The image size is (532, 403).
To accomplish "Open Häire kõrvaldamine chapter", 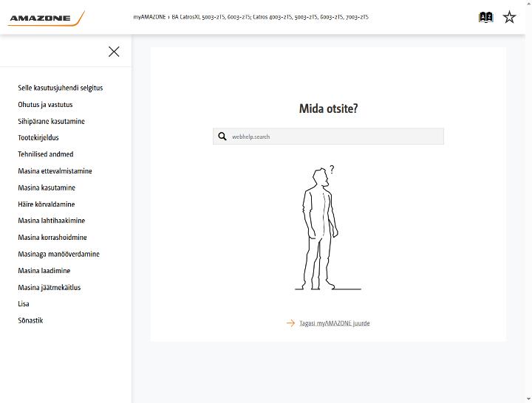I will 46,204.
